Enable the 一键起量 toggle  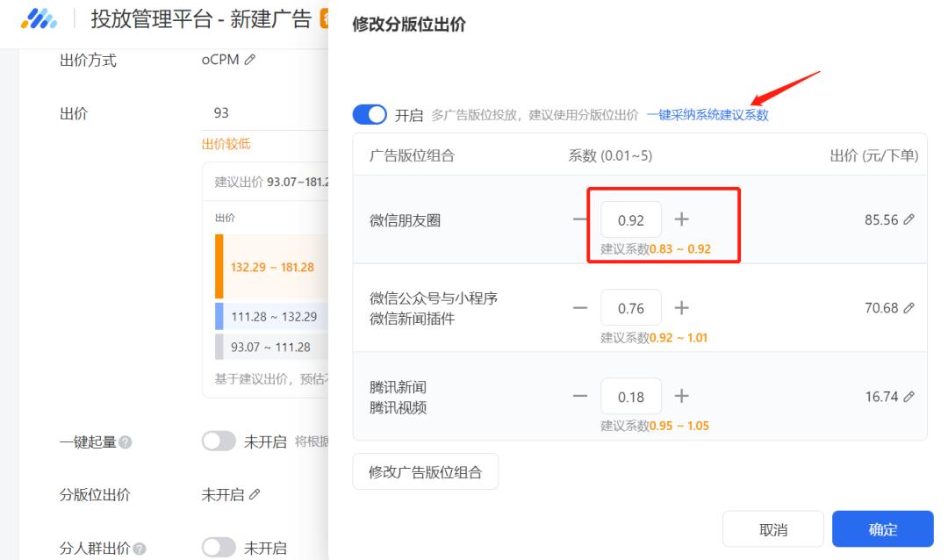220,442
